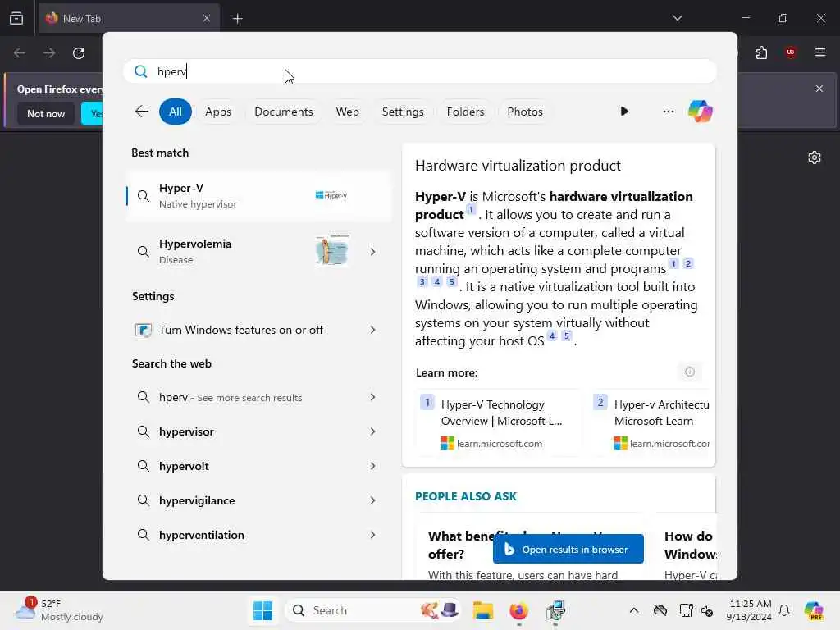Click the list all tabs chevron
840x630 pixels.
(677, 18)
